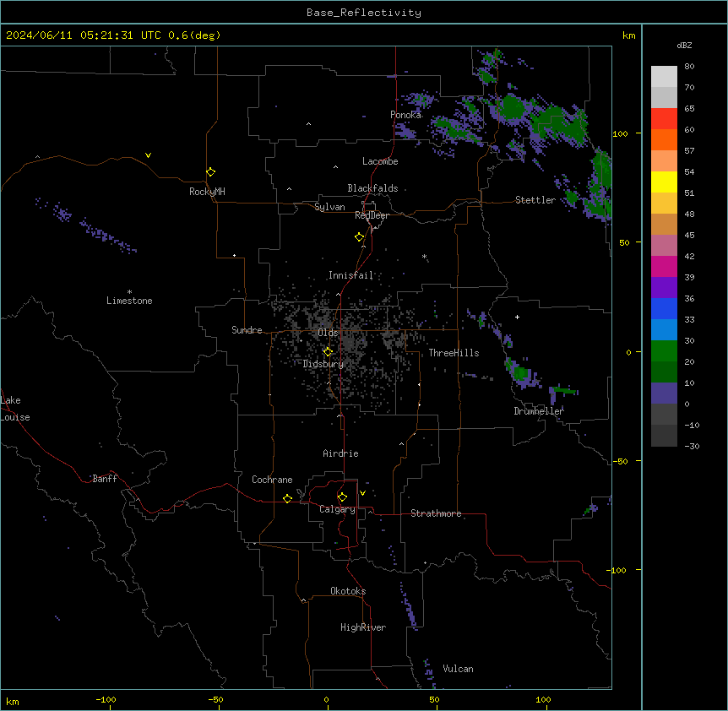The image size is (728, 711).
Task: Click the Okotoks town label
Action: click(348, 591)
